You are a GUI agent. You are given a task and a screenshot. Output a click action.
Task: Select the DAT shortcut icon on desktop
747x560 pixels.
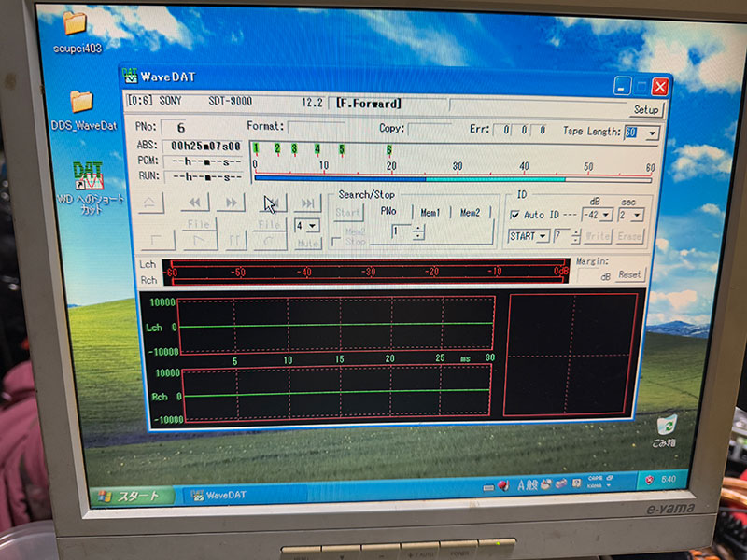[89, 188]
